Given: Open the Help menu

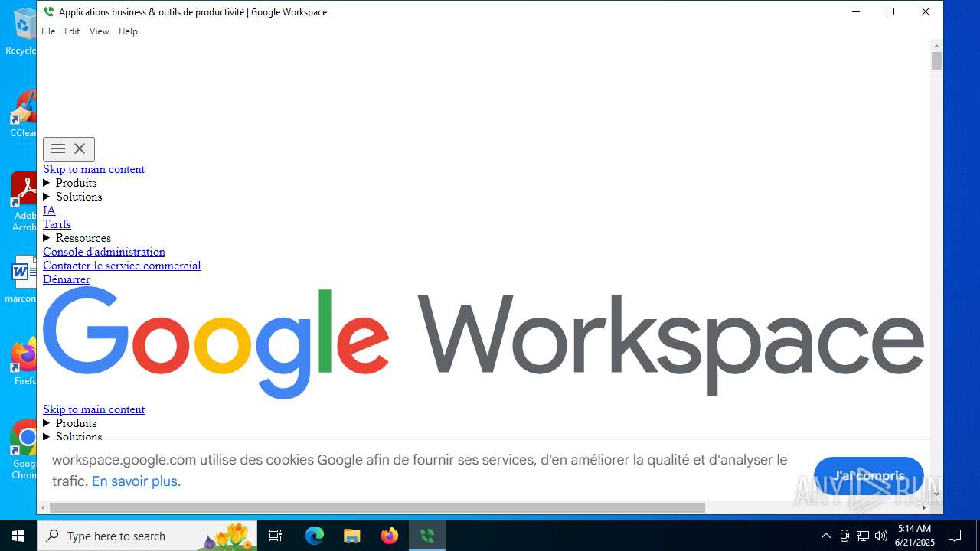Looking at the screenshot, I should tap(128, 31).
